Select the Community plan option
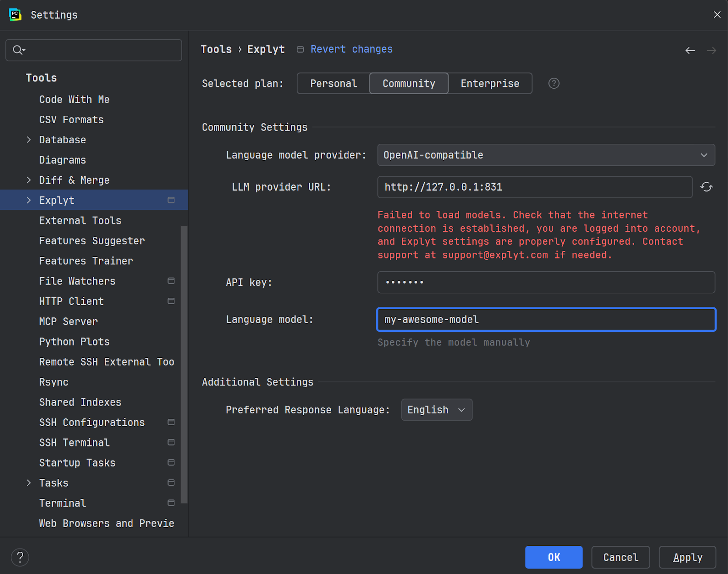 tap(409, 83)
